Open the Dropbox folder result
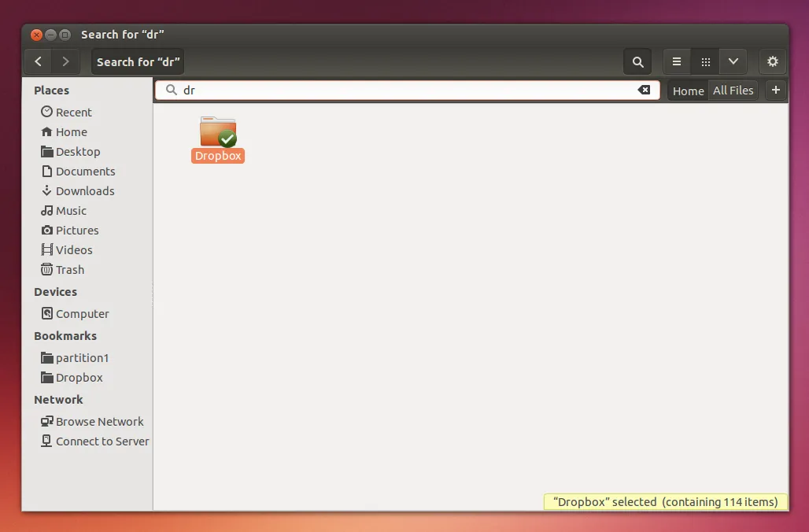This screenshot has width=809, height=532. coord(218,134)
